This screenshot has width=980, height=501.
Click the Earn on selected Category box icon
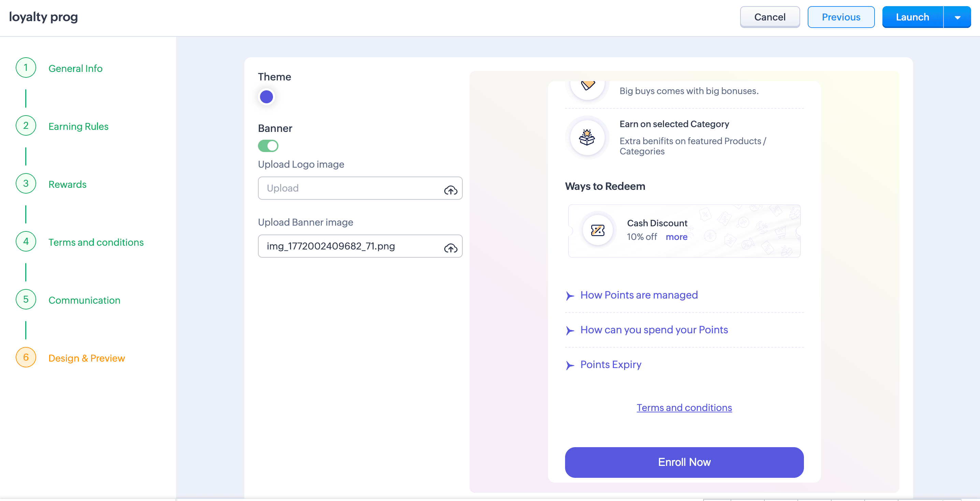587,137
